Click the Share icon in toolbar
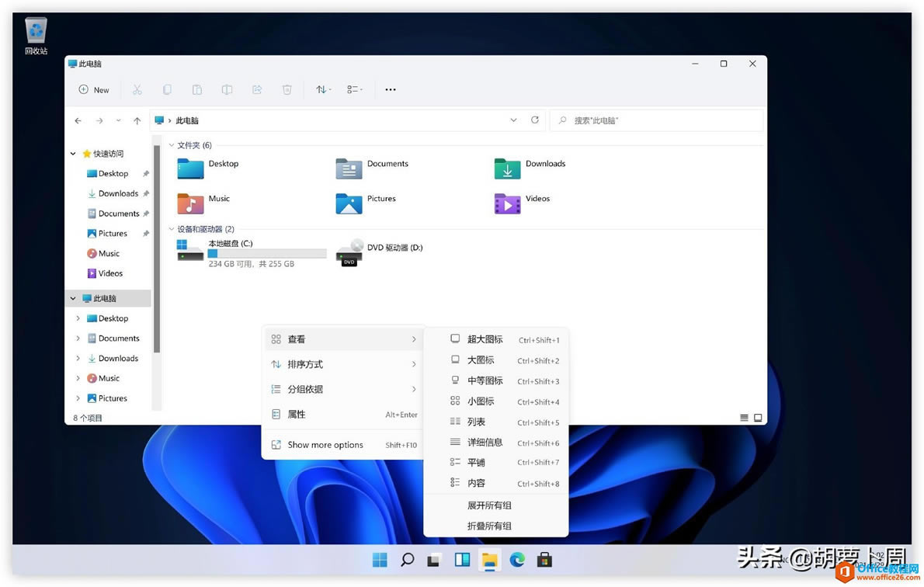The image size is (924, 587). [x=257, y=89]
